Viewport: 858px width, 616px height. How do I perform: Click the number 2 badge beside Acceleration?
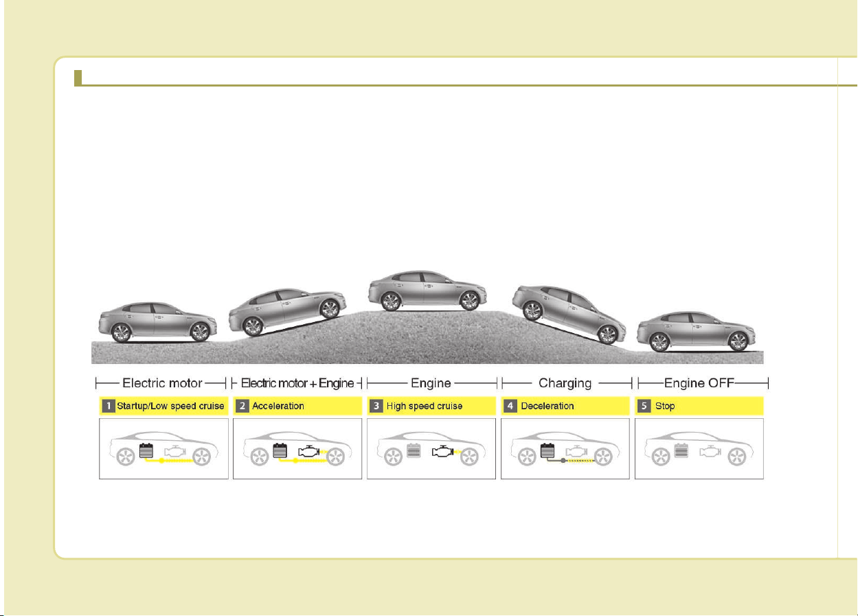[242, 406]
